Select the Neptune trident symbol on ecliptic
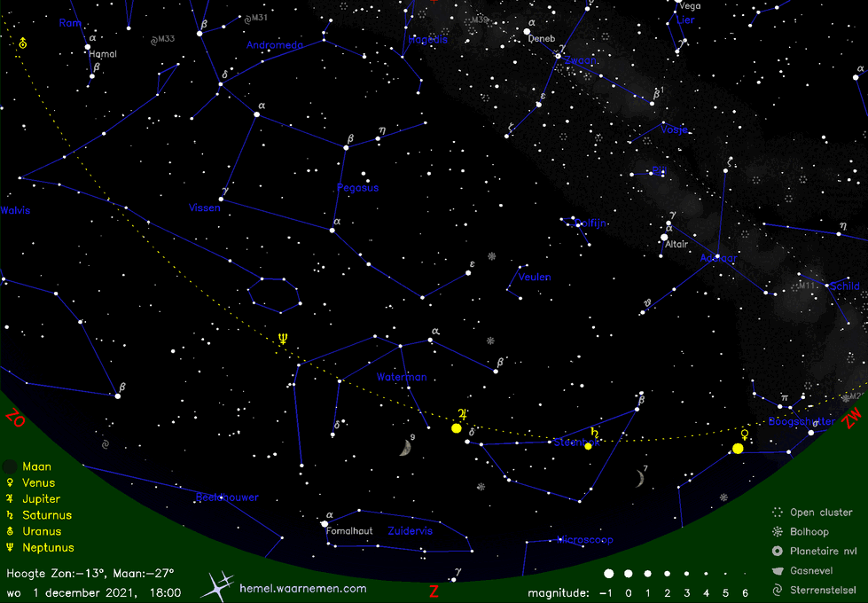Viewport: 868px width, 603px height. (283, 339)
